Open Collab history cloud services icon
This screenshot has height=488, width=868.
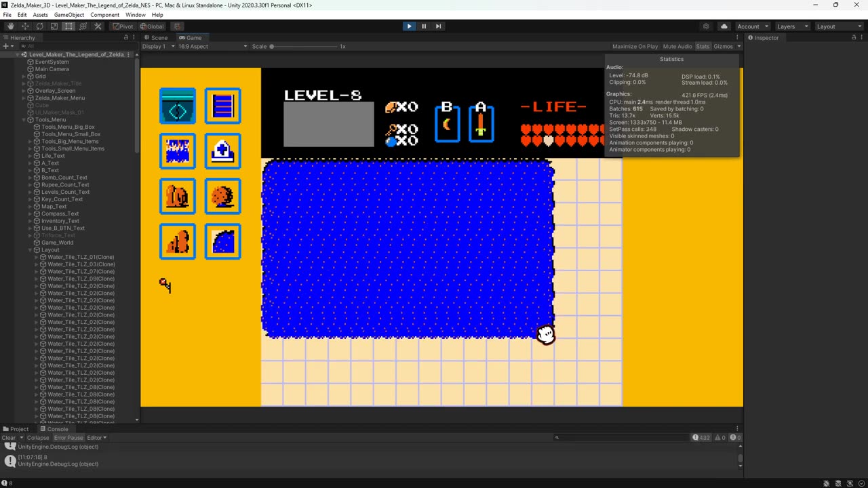[706, 26]
